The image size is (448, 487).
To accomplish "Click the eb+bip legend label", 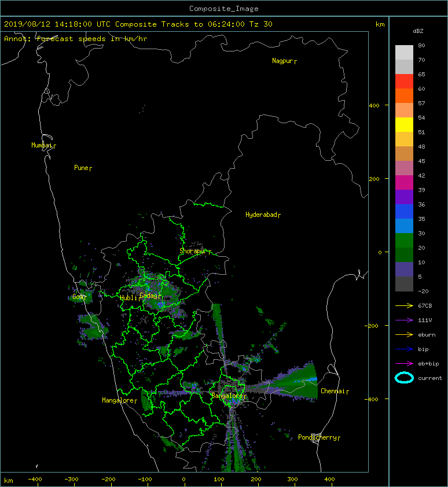I will (428, 364).
